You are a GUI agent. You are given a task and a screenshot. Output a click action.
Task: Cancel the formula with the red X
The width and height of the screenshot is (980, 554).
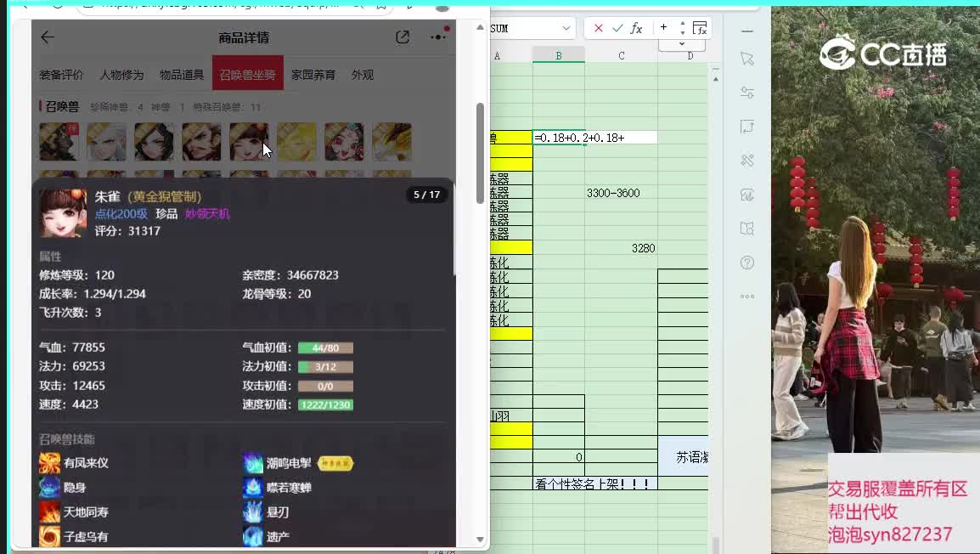pyautogui.click(x=599, y=28)
